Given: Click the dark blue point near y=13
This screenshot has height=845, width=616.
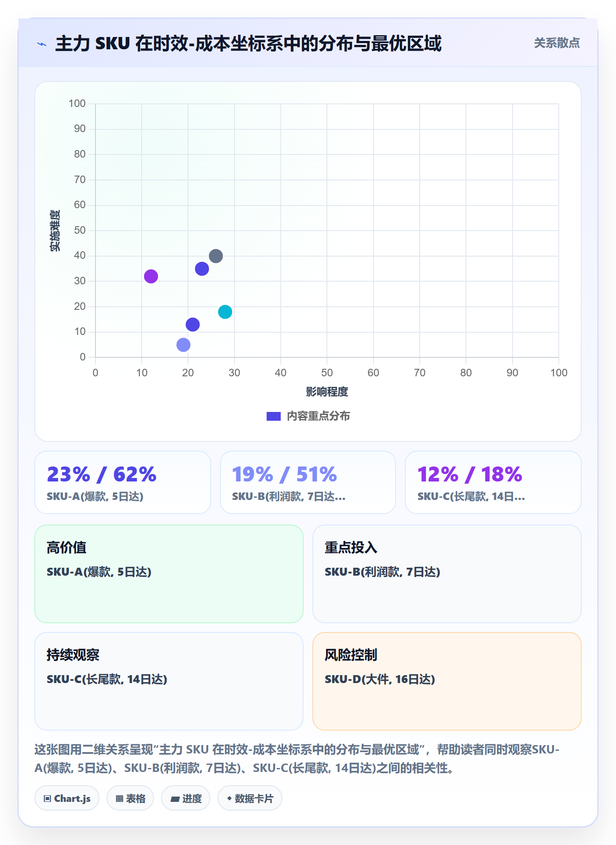Looking at the screenshot, I should pos(193,324).
